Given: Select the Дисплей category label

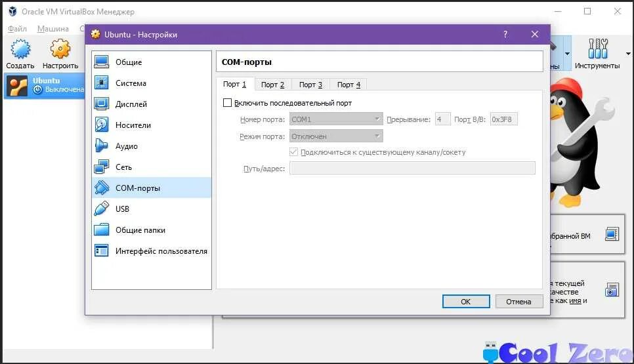Looking at the screenshot, I should point(131,104).
